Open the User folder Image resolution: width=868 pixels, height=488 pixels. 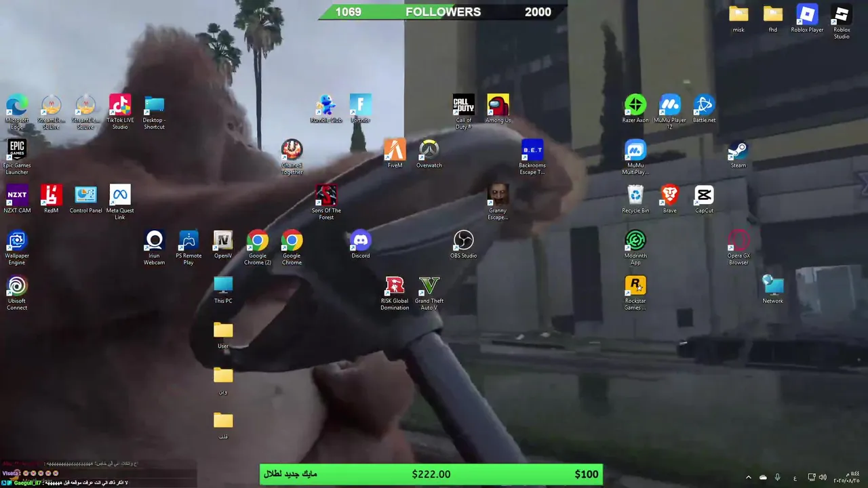pos(223,335)
